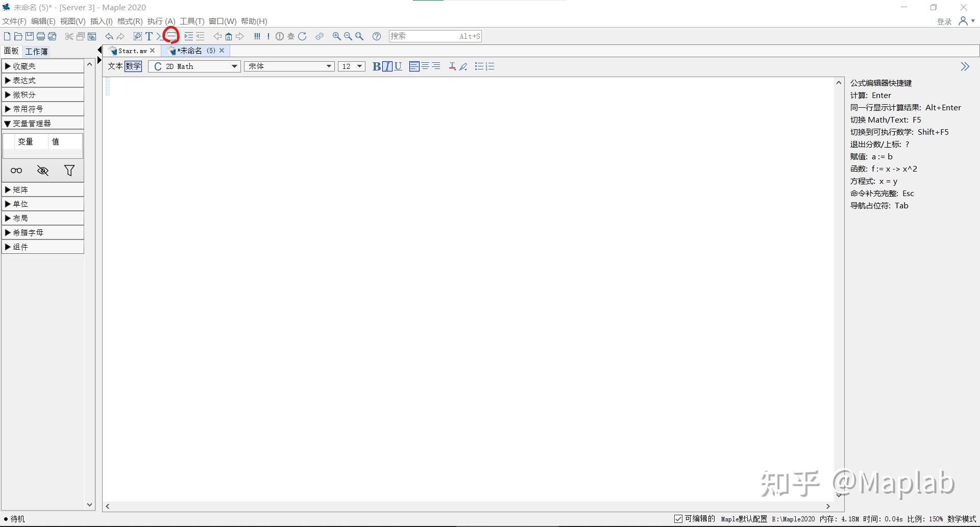The height and width of the screenshot is (527, 980).
Task: Expand the 矩阵 palette
Action: pyautogui.click(x=43, y=190)
